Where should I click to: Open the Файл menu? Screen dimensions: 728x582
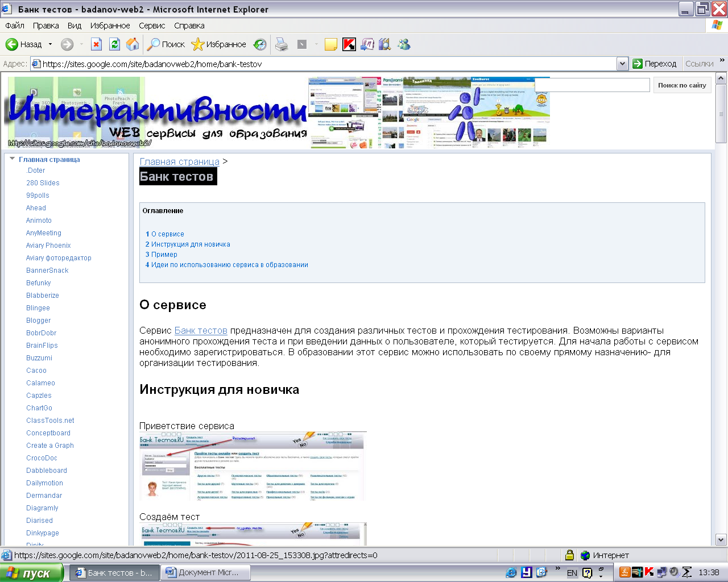tap(15, 26)
